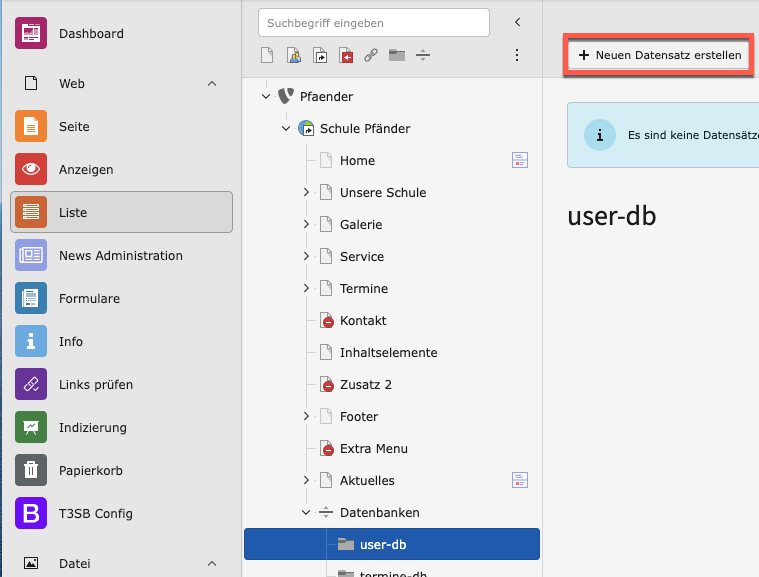Select the Liste module
The image size is (759, 577).
coord(121,212)
